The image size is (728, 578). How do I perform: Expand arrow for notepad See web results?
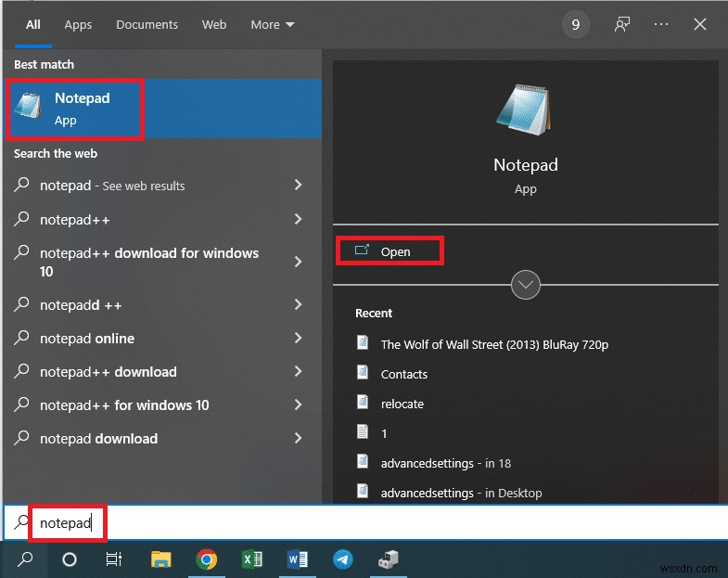(x=298, y=185)
